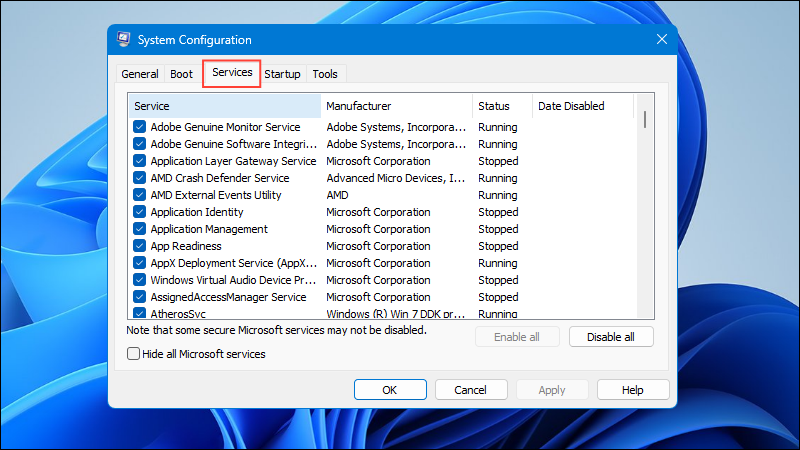Open the Boot tab
The width and height of the screenshot is (800, 450).
(181, 74)
